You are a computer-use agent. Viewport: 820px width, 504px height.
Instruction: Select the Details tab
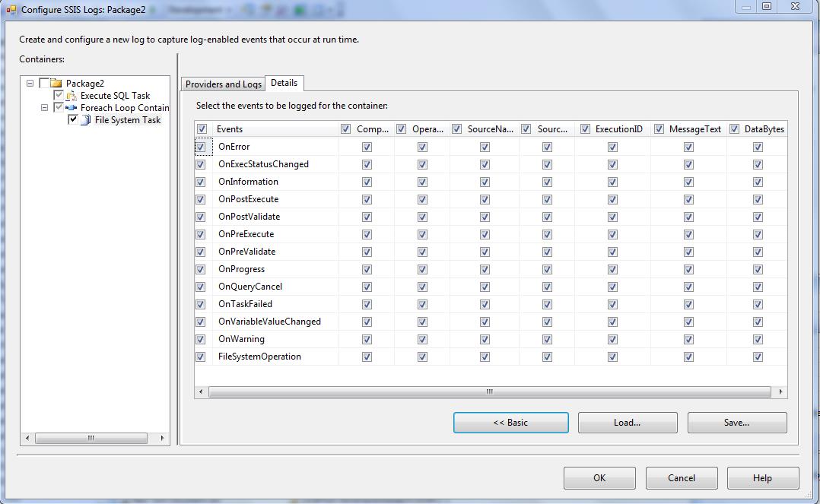284,83
